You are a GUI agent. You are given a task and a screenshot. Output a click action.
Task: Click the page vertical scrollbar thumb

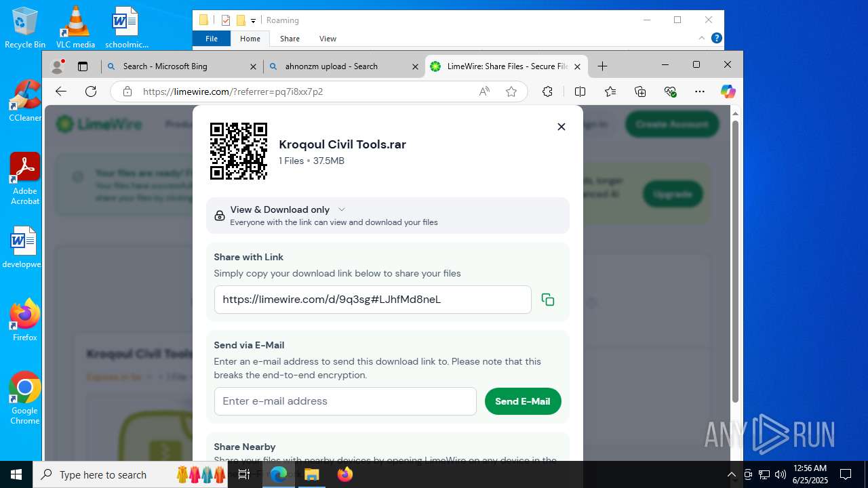[x=735, y=261]
